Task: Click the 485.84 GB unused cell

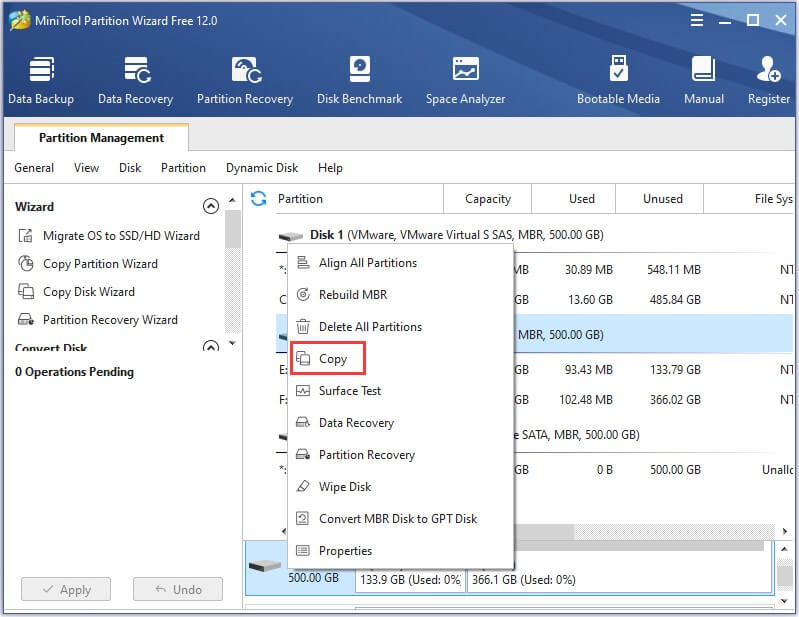Action: [x=675, y=299]
